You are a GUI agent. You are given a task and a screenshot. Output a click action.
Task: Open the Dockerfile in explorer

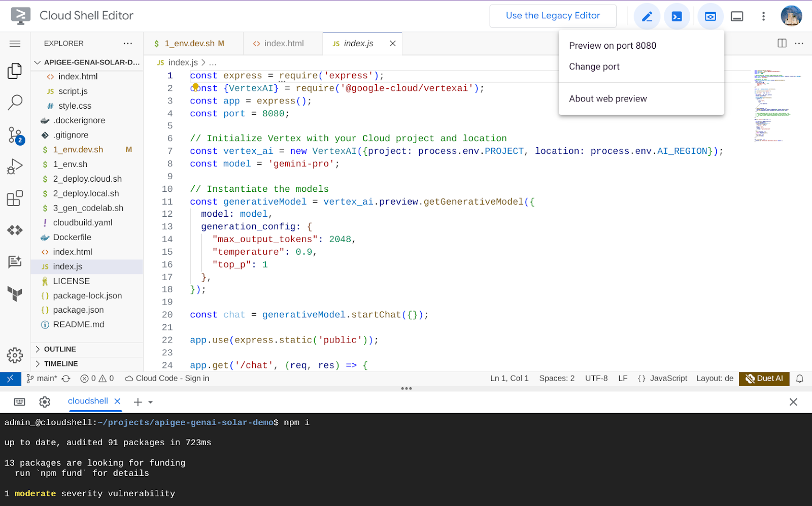coord(87,238)
